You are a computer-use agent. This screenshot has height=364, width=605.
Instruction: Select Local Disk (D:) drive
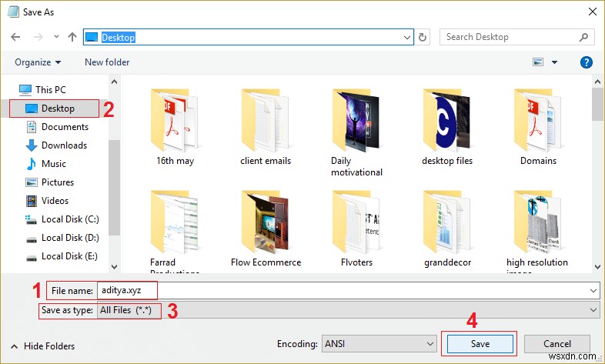click(62, 238)
